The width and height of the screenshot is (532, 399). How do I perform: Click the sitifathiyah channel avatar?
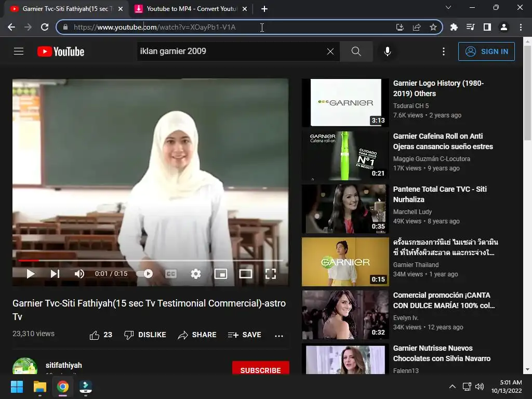[x=25, y=366]
